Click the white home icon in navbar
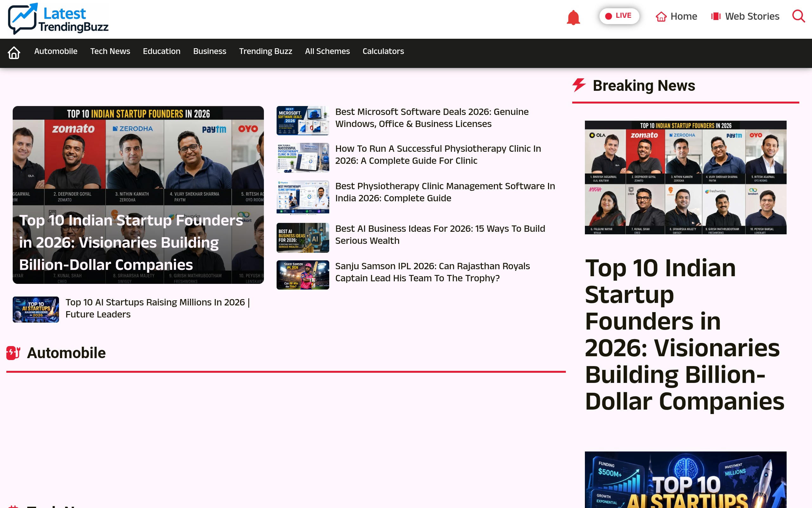 point(14,52)
